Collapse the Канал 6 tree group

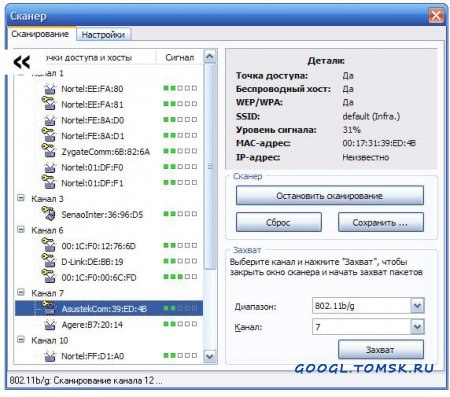click(x=21, y=229)
